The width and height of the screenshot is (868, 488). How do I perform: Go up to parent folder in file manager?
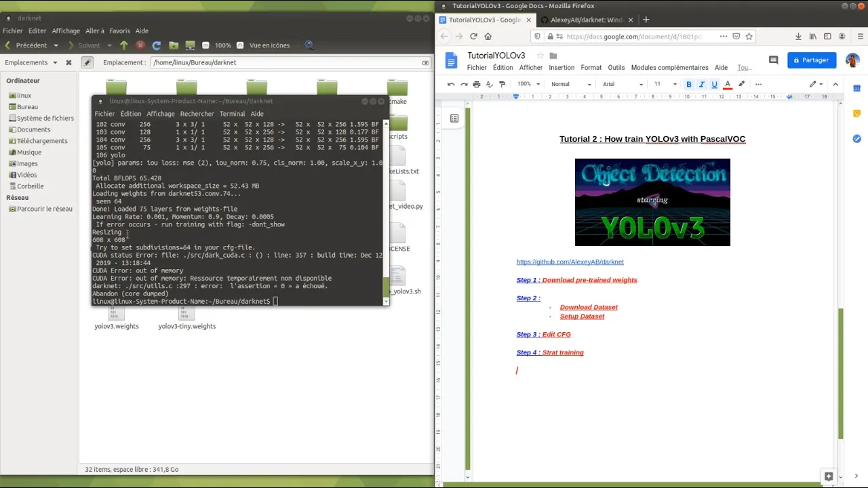[123, 45]
